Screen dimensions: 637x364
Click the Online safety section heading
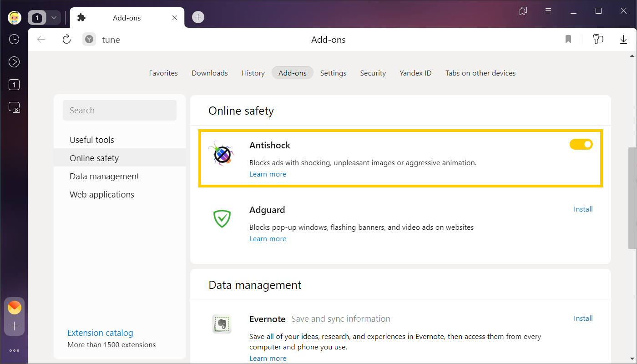coord(241,111)
